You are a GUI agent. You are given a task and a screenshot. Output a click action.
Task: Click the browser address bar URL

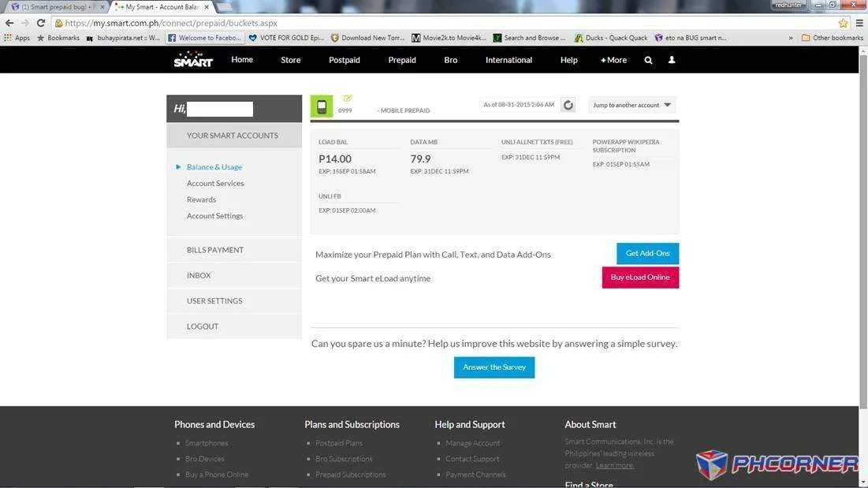(171, 23)
